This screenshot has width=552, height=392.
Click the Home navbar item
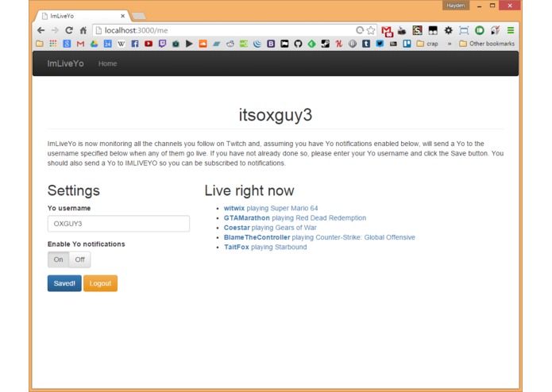pyautogui.click(x=107, y=63)
